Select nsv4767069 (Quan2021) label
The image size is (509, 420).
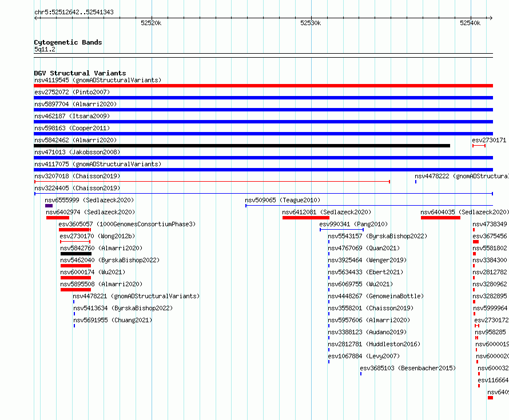pos(364,248)
